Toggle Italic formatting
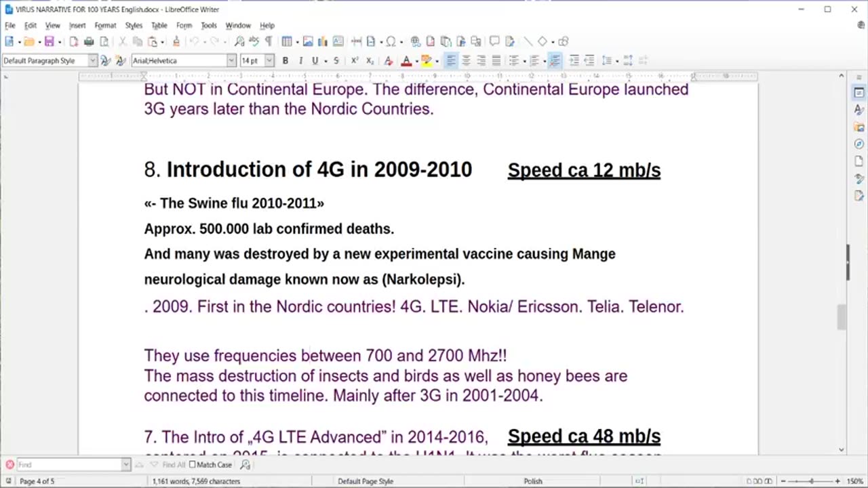868x488 pixels. pyautogui.click(x=300, y=60)
